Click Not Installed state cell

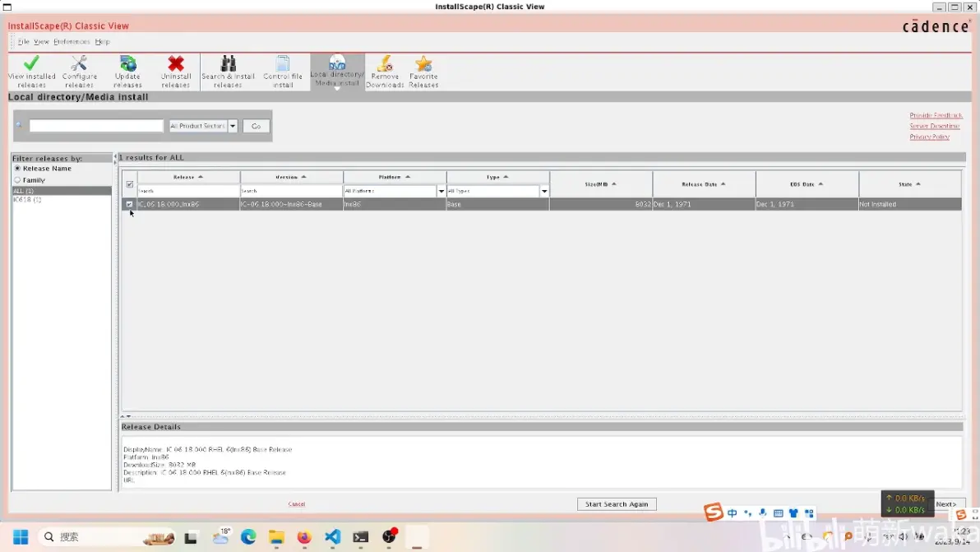click(910, 204)
